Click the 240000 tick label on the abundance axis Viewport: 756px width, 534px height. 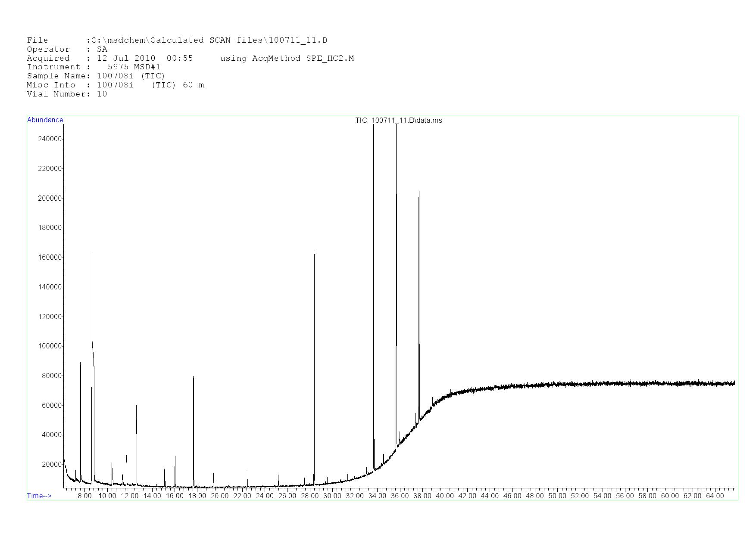(50, 139)
